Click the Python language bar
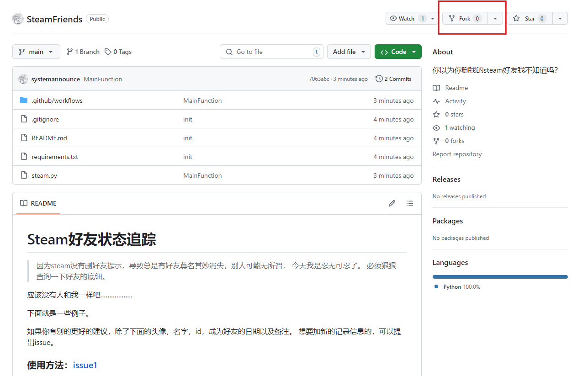Screen dimensions: 588x376 (x=500, y=277)
